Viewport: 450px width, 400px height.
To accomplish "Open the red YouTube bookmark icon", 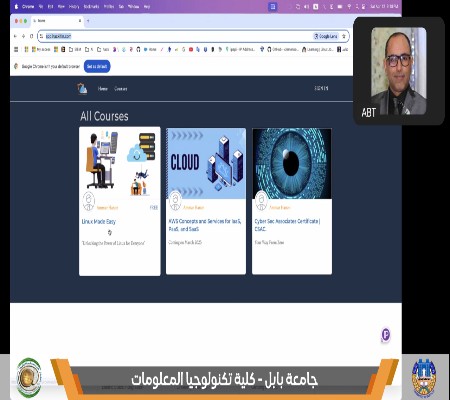I will point(191,49).
